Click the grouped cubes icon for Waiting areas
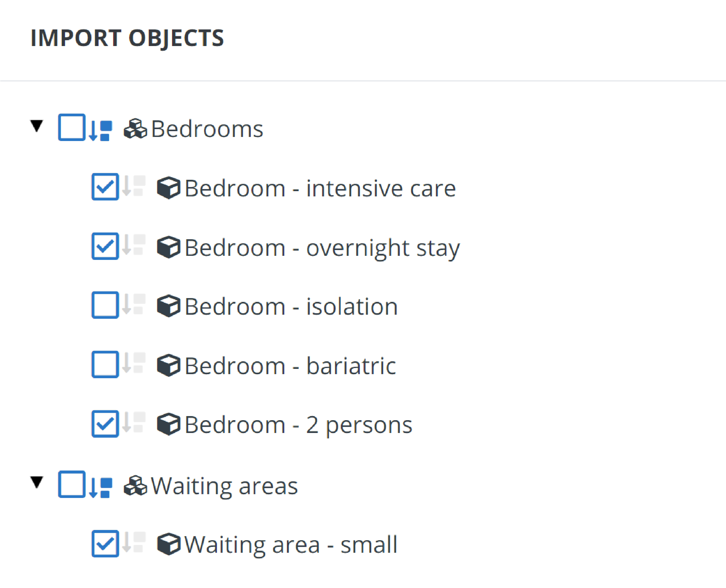The width and height of the screenshot is (726, 588). click(135, 486)
